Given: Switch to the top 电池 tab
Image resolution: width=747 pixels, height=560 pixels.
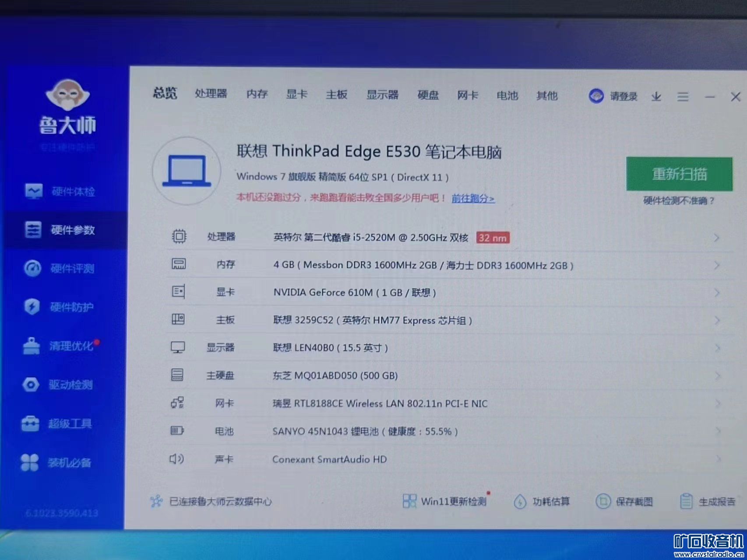Looking at the screenshot, I should click(x=507, y=95).
